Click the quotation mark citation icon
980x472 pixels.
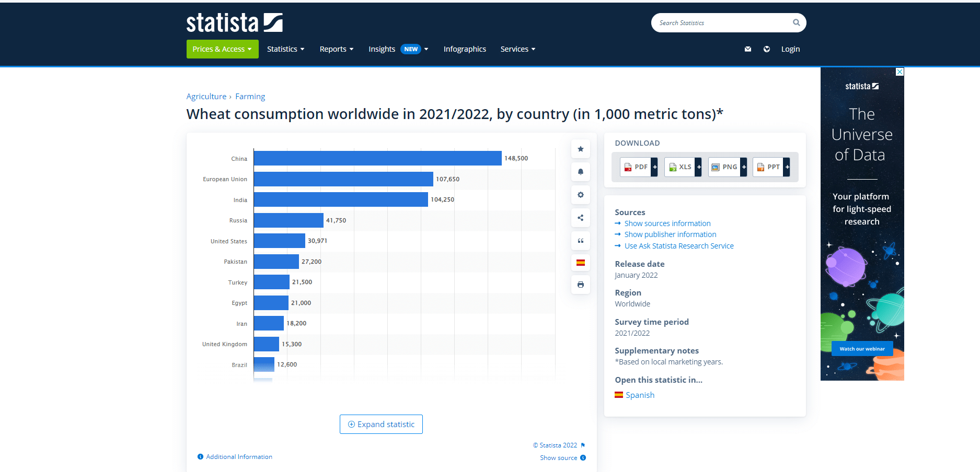(580, 241)
